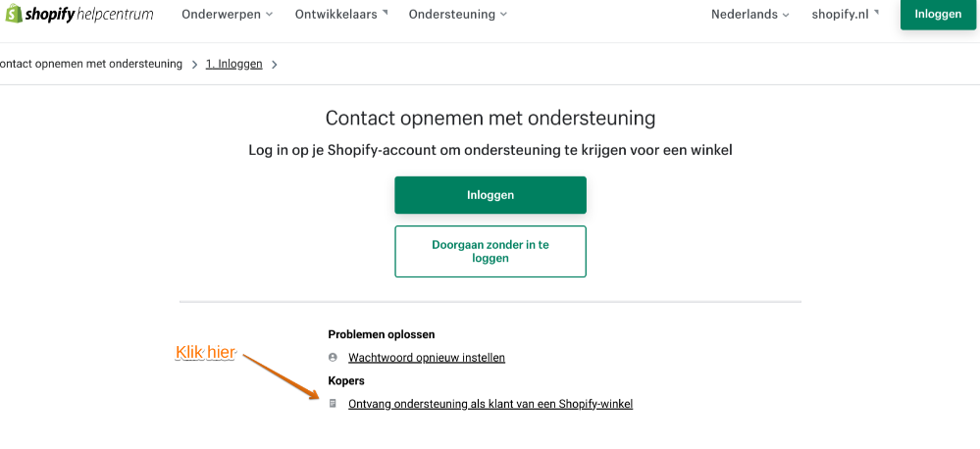Open the Wachtwoord opnieuw instellen link
This screenshot has height=449, width=980.
pos(427,358)
